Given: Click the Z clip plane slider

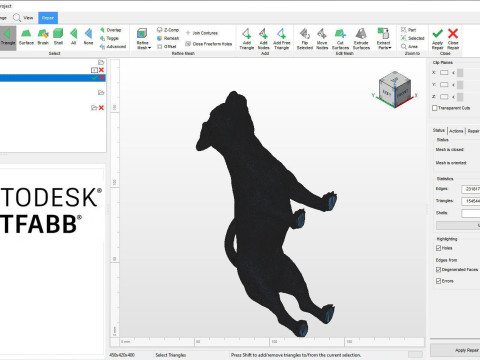Looking at the screenshot, I should pyautogui.click(x=460, y=97).
